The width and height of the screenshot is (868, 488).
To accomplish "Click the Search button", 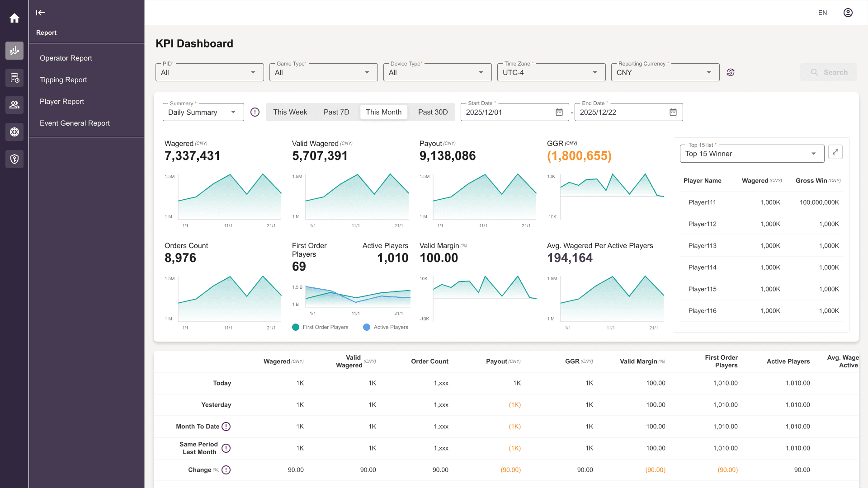I will coord(829,72).
